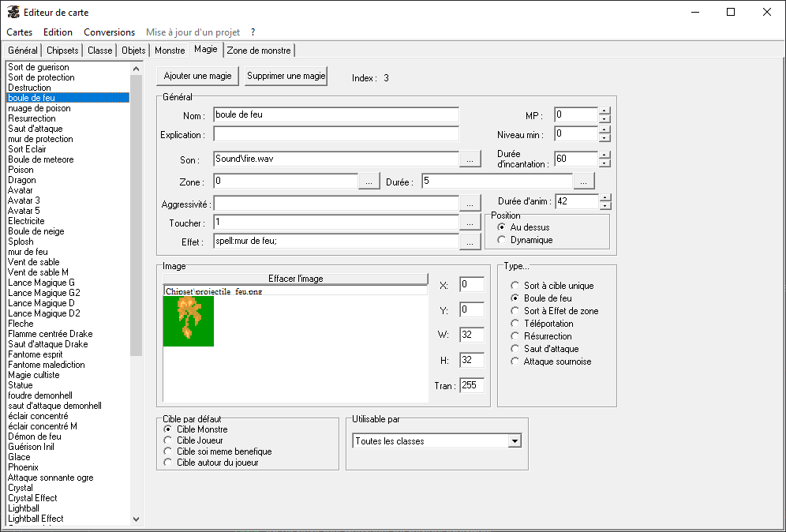Increase MP value with up arrow
The image size is (786, 532).
[x=604, y=111]
